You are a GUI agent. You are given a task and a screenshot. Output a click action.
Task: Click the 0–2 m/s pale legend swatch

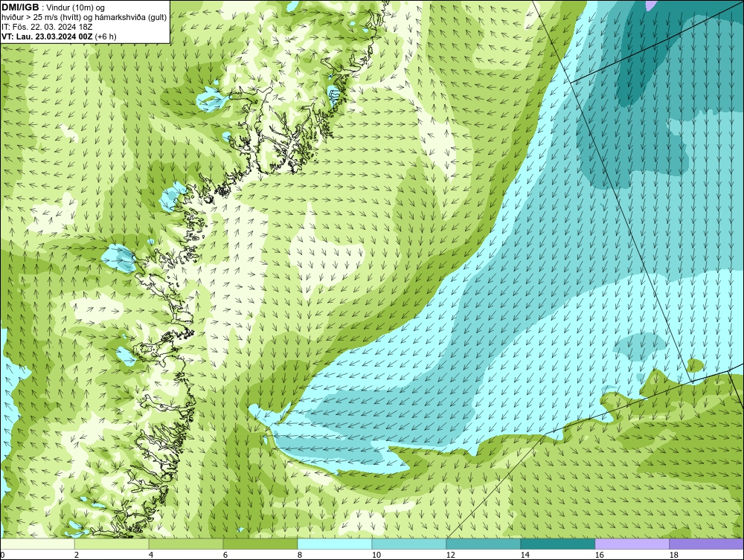pyautogui.click(x=37, y=544)
